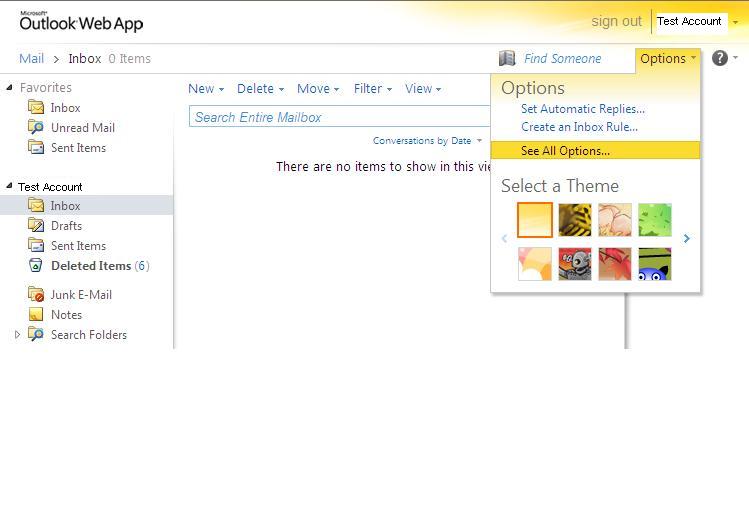Click the Deleted Items recycle bin icon
Viewport: 749px width, 512px height.
(x=36, y=266)
